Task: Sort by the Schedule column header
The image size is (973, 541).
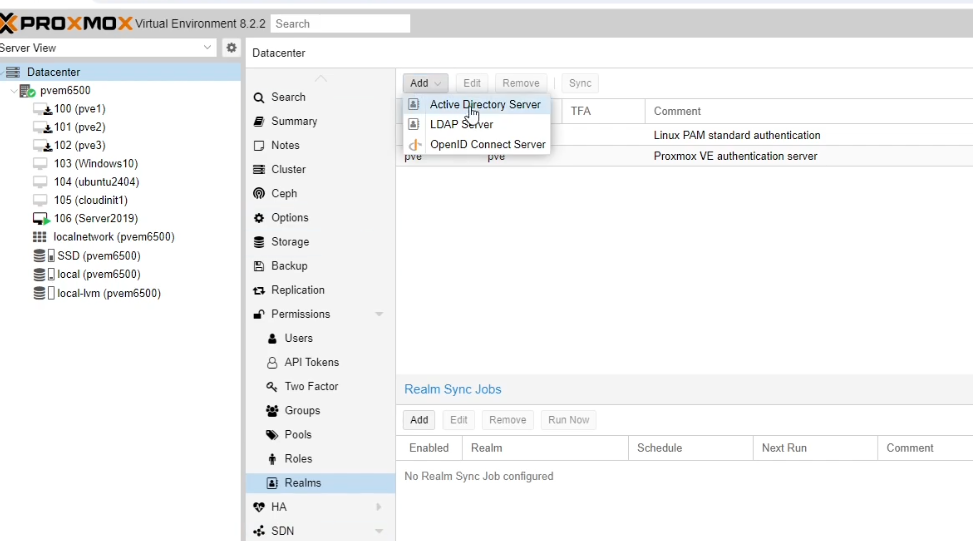Action: 691,448
